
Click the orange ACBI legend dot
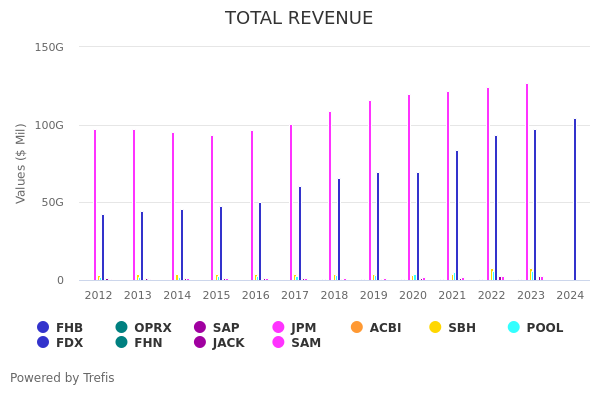tap(357, 328)
